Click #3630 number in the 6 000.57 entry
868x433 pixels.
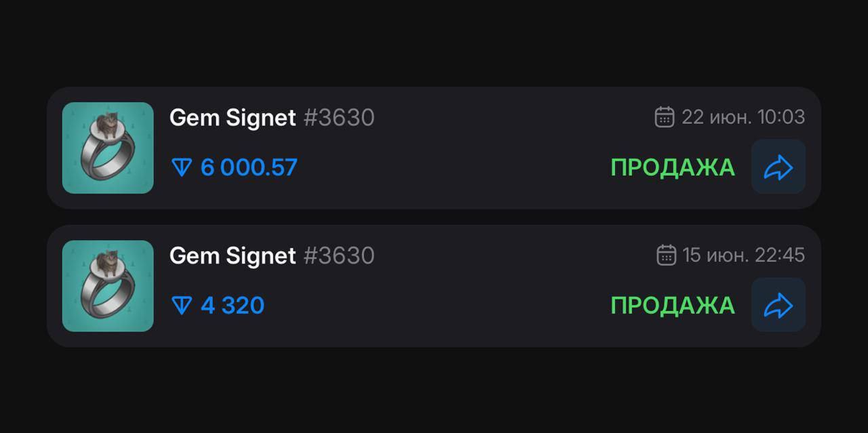[339, 118]
